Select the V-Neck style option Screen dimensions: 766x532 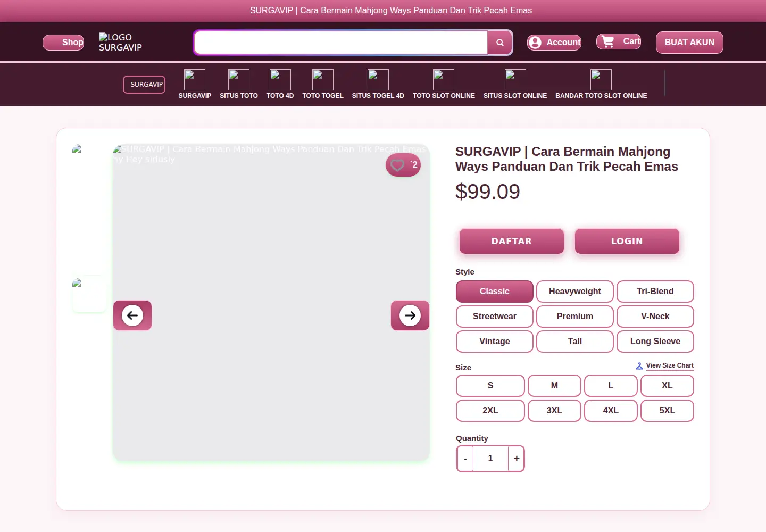[655, 317]
